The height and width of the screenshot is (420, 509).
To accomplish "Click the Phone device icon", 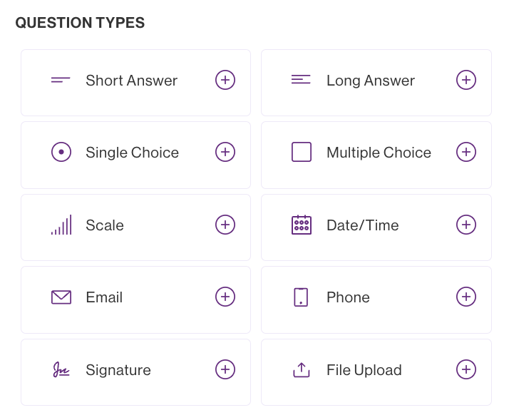I will coord(301,297).
